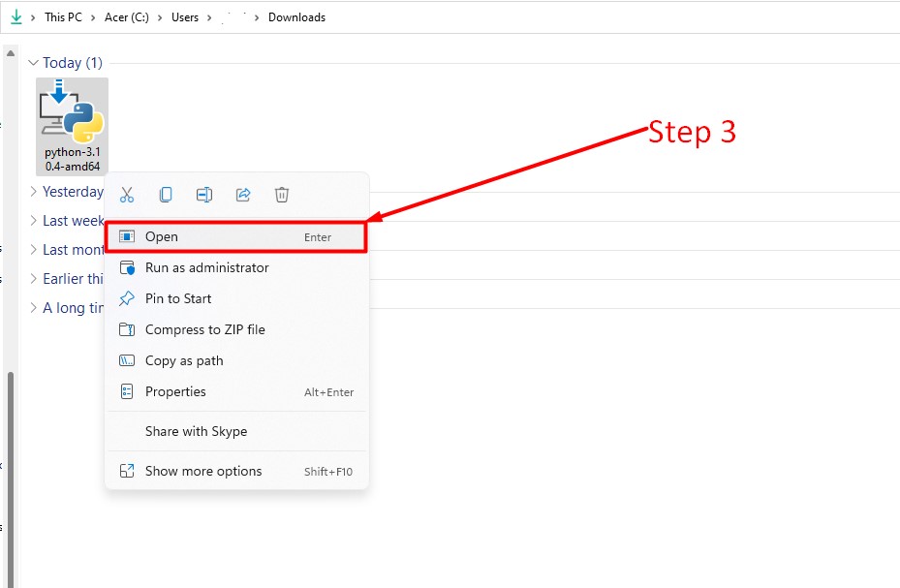Click the Copy icon in context menu

coord(166,195)
